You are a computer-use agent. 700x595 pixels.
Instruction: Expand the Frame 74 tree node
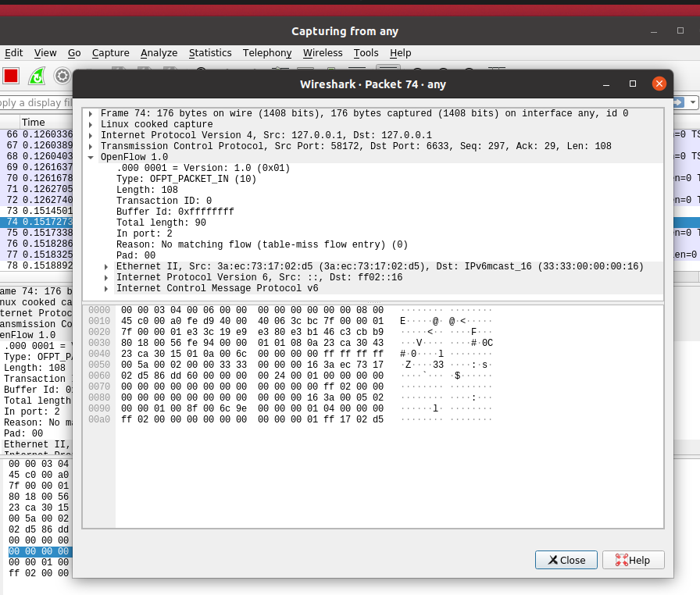91,114
